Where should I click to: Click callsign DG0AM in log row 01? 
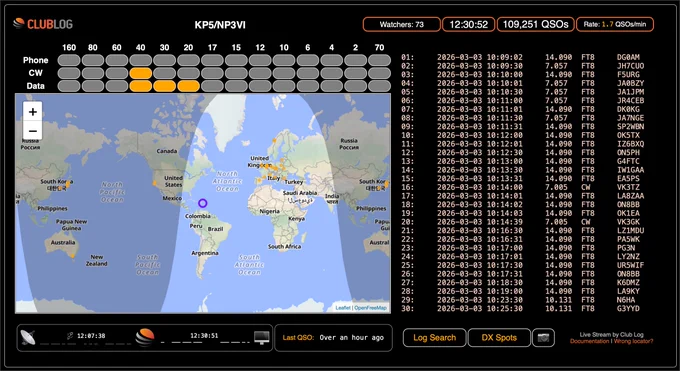point(628,57)
